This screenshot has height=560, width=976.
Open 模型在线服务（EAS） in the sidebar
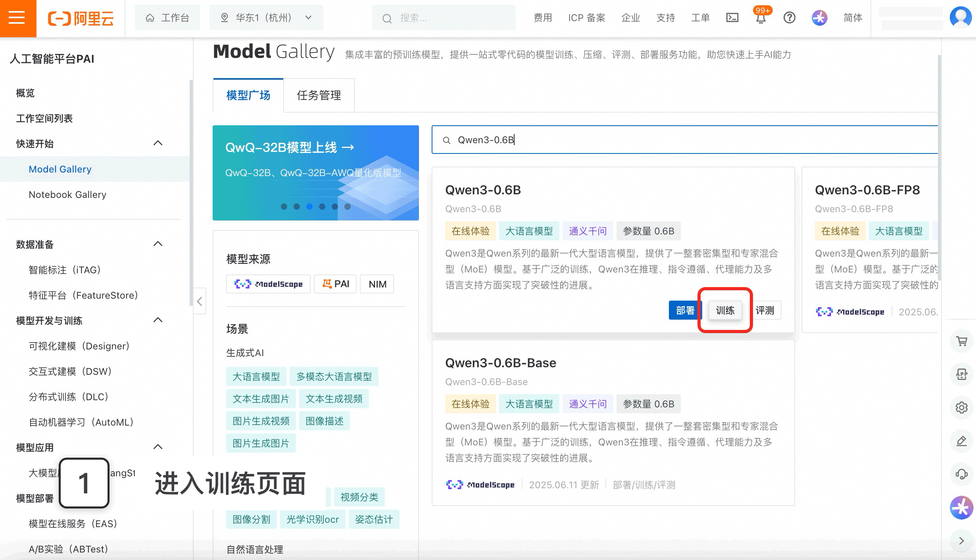coord(73,524)
